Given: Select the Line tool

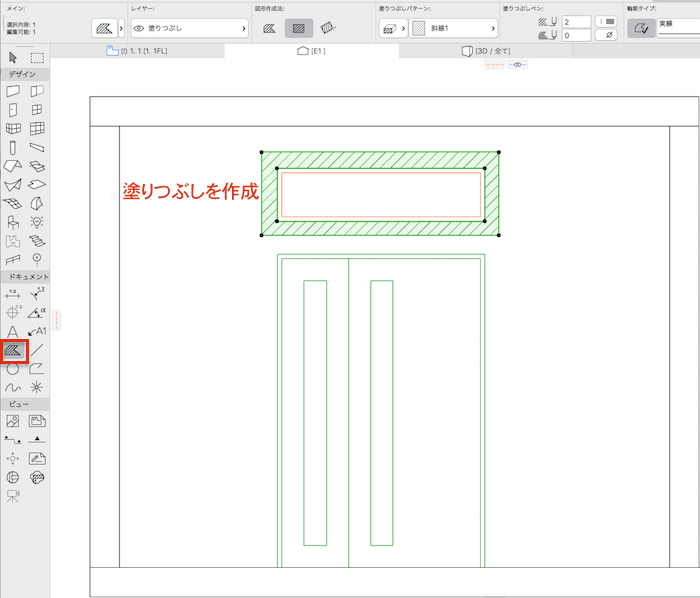Looking at the screenshot, I should (37, 351).
